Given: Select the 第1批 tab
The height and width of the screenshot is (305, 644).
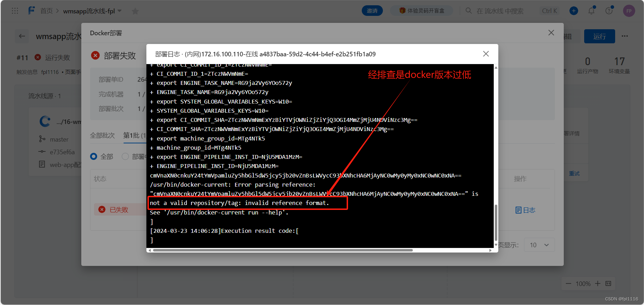Looking at the screenshot, I should (x=134, y=136).
